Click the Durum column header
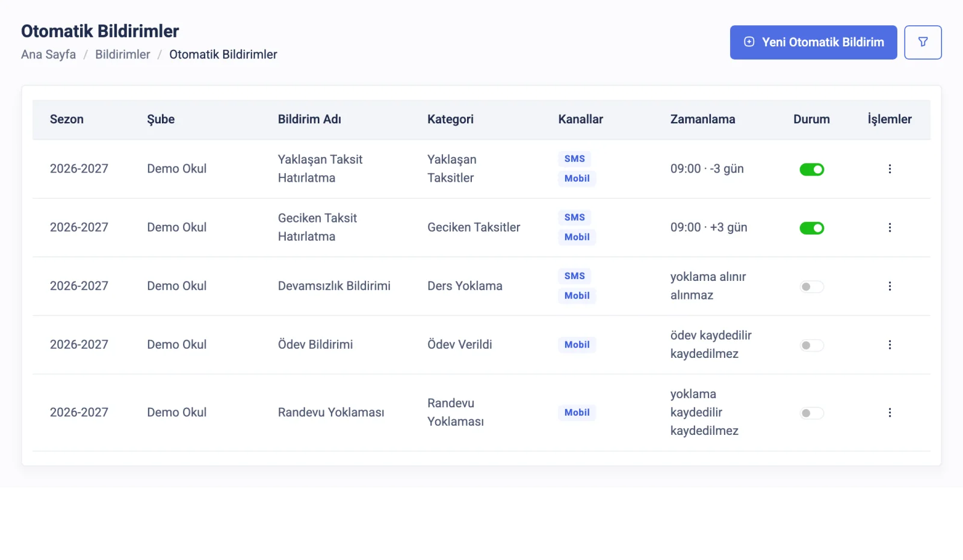 click(x=811, y=119)
